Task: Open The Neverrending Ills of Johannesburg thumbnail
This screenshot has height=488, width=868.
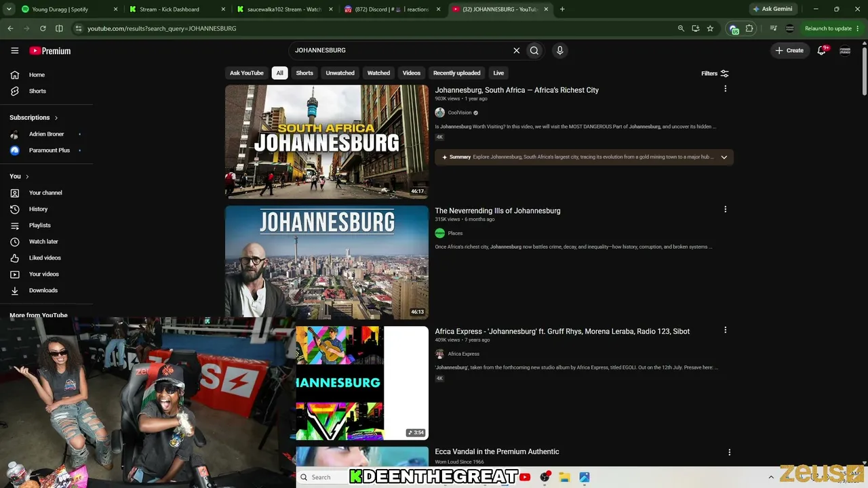Action: (327, 262)
